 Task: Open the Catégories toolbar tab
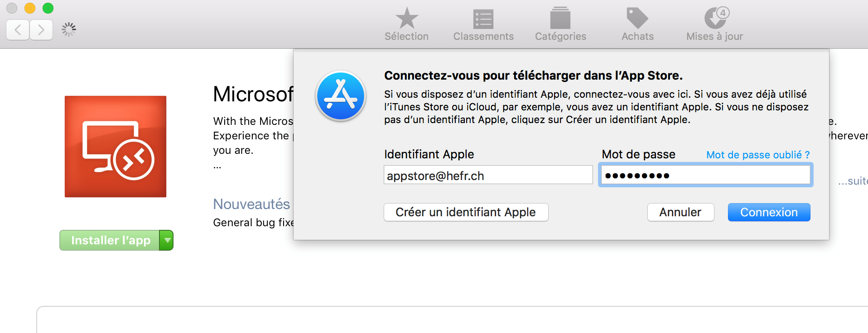pos(560,24)
